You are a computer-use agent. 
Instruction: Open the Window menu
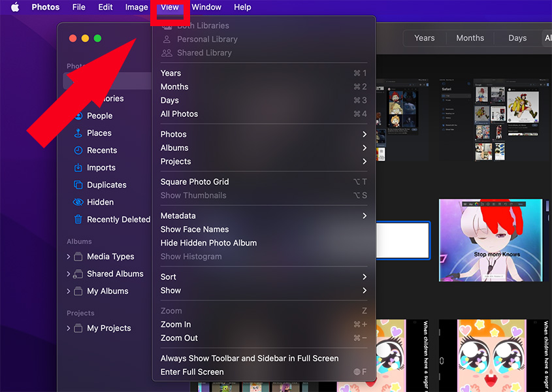[206, 7]
